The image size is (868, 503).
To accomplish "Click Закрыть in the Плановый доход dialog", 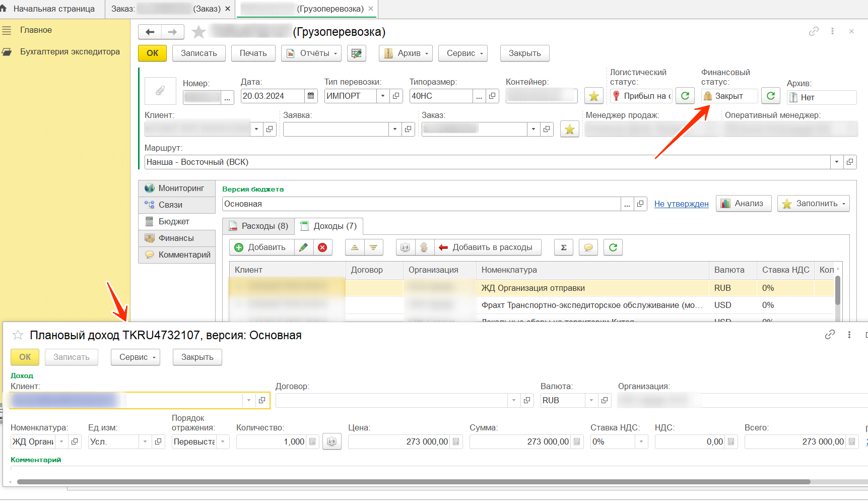I will coord(197,357).
